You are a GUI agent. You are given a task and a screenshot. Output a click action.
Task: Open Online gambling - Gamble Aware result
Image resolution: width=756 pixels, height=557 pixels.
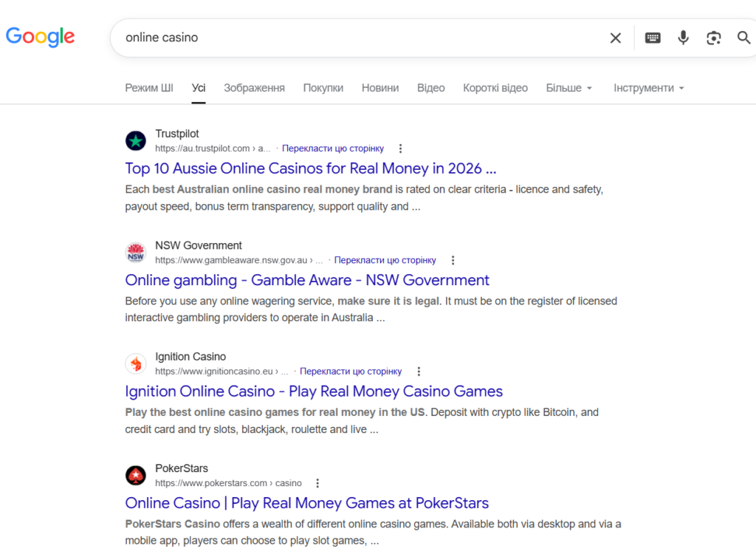(x=307, y=280)
